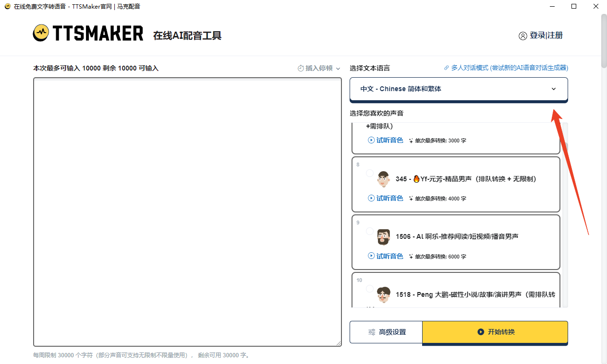607x364 pixels.
Task: Click the chevron arrow in the language selector
Action: (x=553, y=89)
